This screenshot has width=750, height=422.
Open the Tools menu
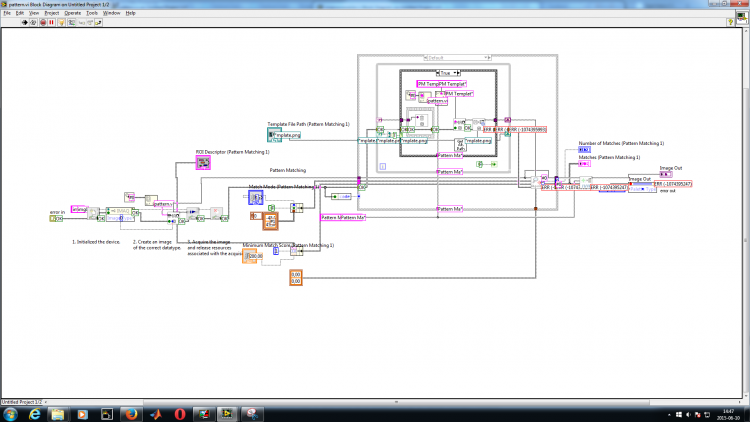point(92,13)
